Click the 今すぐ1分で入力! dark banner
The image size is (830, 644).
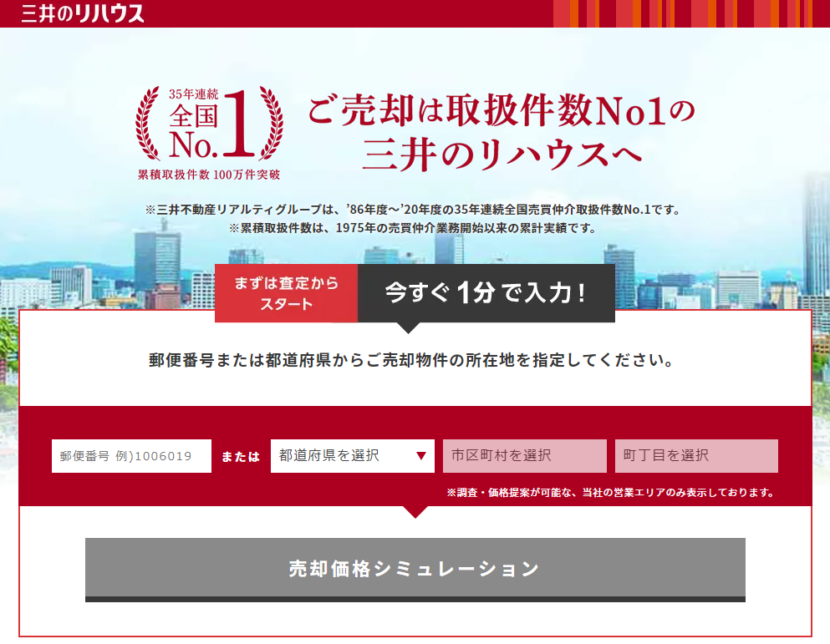pyautogui.click(x=486, y=293)
